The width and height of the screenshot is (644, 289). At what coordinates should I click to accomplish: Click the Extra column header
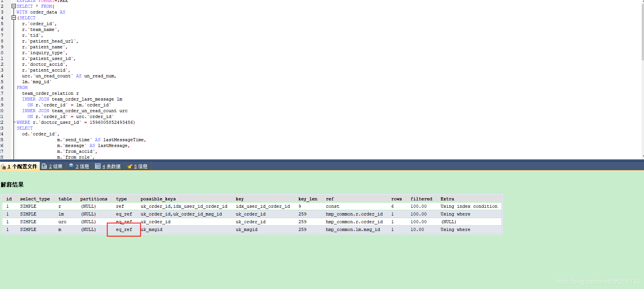[x=447, y=199]
